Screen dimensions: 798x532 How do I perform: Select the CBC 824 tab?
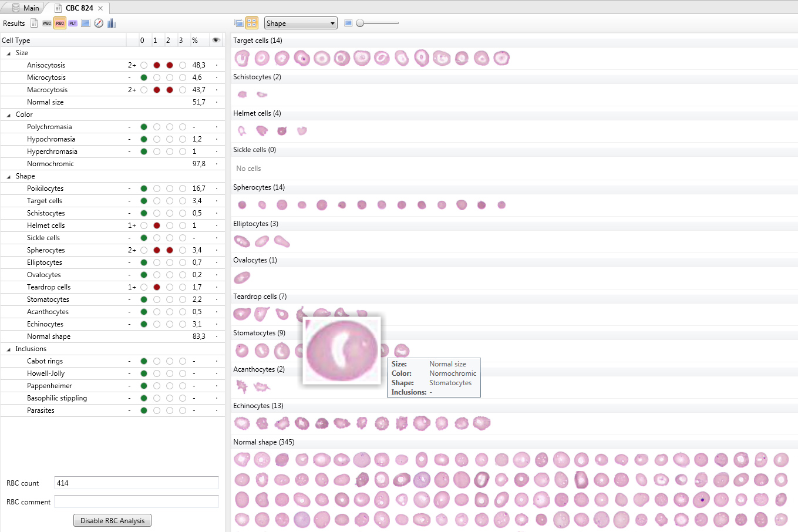[79, 8]
